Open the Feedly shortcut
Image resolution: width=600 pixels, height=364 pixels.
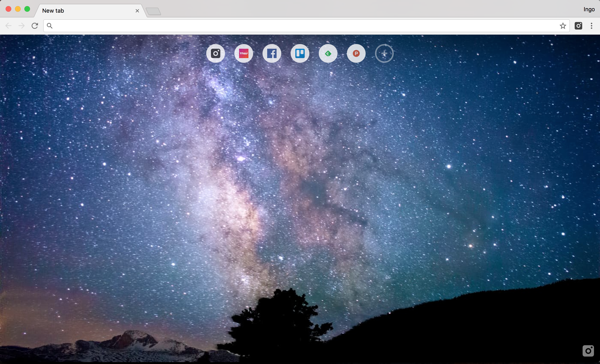(x=328, y=53)
